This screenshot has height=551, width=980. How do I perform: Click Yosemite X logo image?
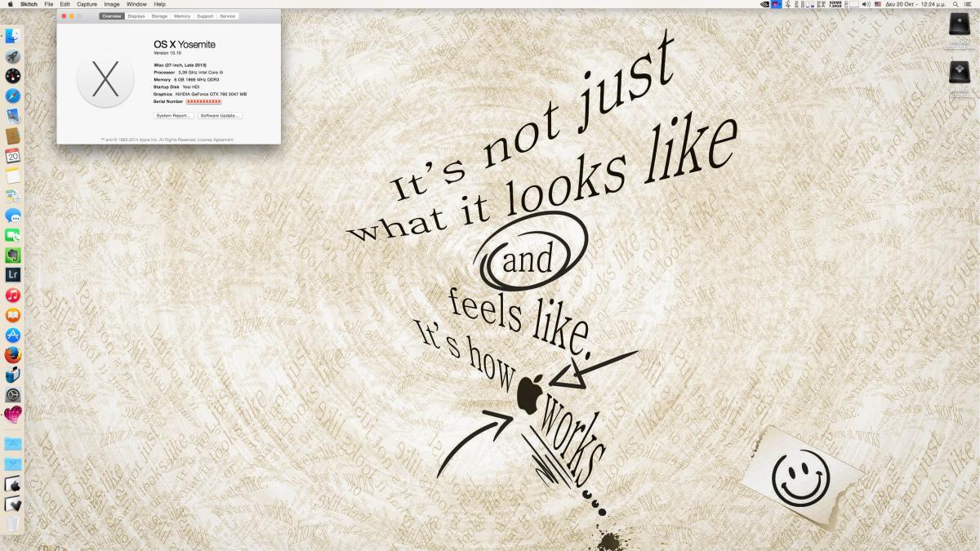click(x=105, y=78)
